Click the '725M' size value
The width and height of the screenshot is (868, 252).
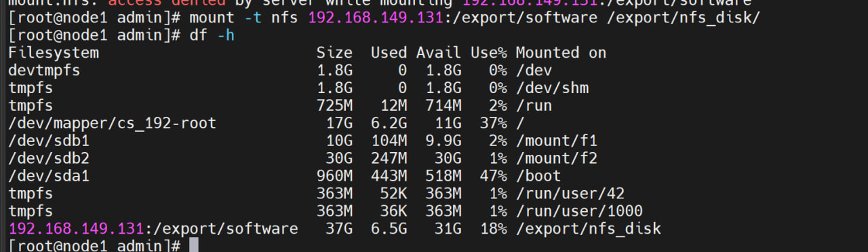[334, 105]
